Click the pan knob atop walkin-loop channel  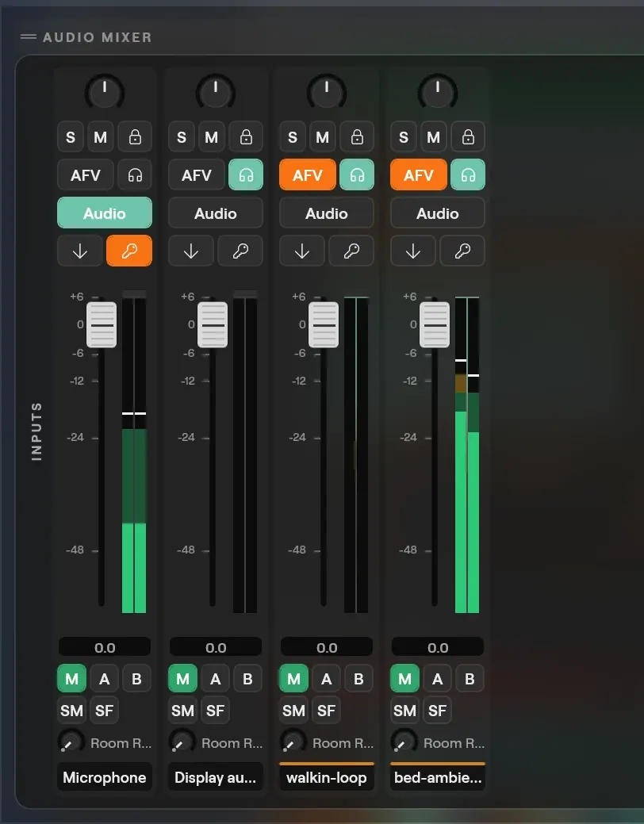(327, 93)
